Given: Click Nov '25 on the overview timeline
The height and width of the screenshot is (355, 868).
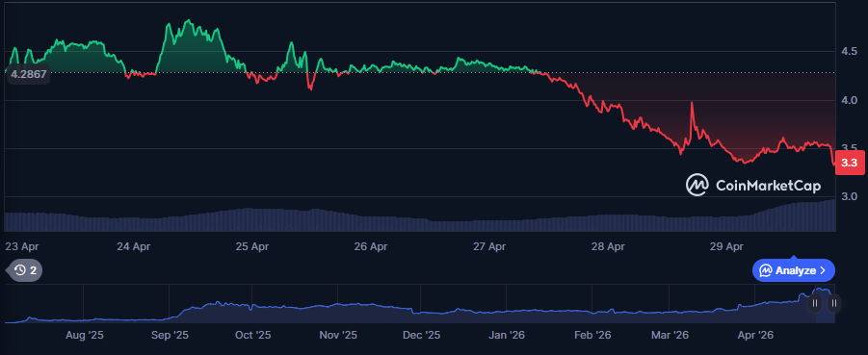Looking at the screenshot, I should 339,335.
